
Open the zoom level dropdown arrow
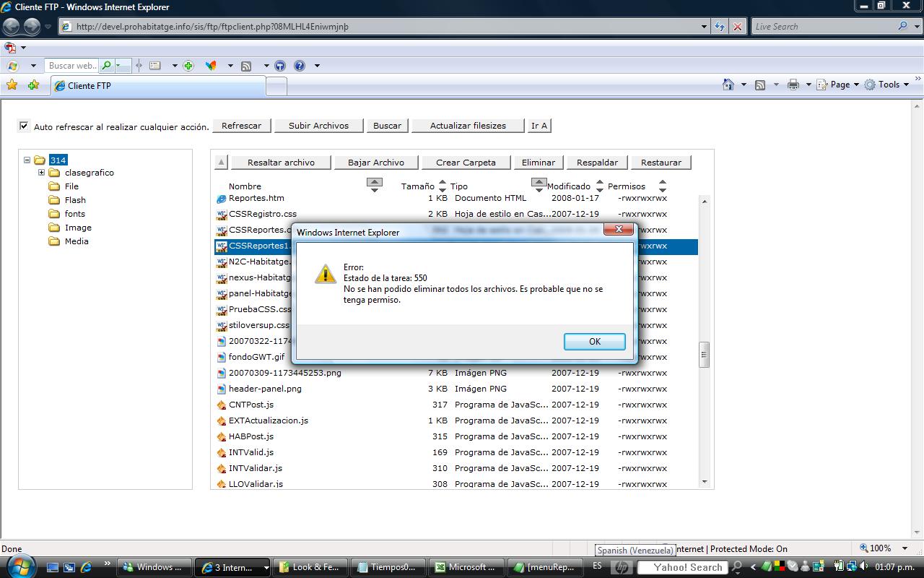pyautogui.click(x=905, y=548)
